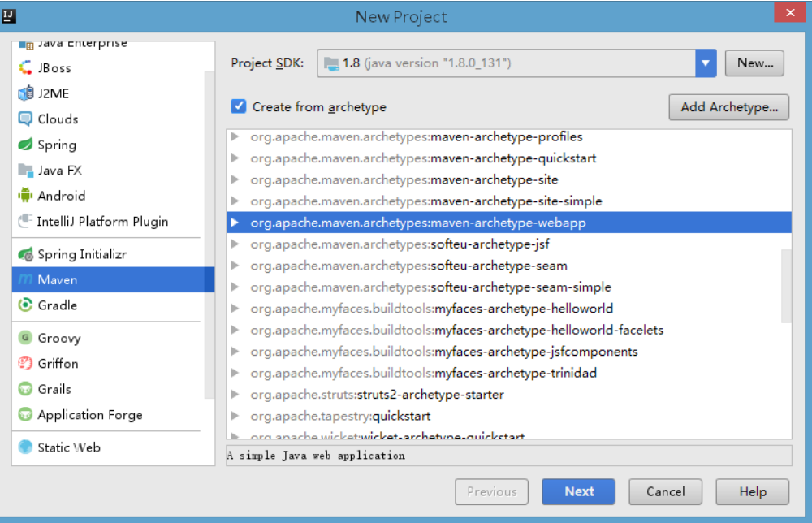Select Java FX in the sidebar
The width and height of the screenshot is (812, 523).
(x=60, y=171)
